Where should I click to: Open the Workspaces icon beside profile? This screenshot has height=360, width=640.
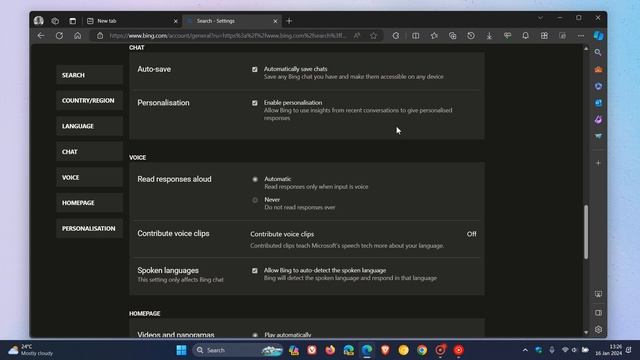pos(55,21)
